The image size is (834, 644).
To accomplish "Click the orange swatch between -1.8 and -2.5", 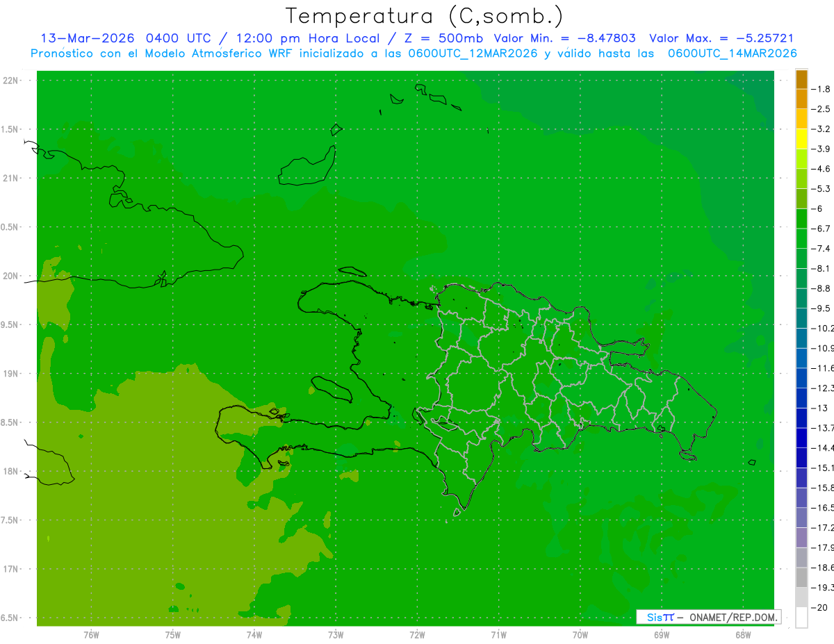I will [x=801, y=99].
